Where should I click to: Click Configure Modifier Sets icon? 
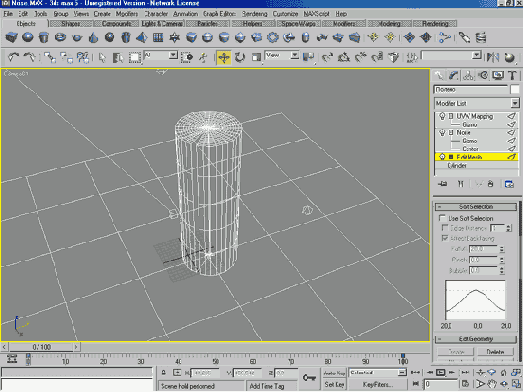(x=509, y=184)
